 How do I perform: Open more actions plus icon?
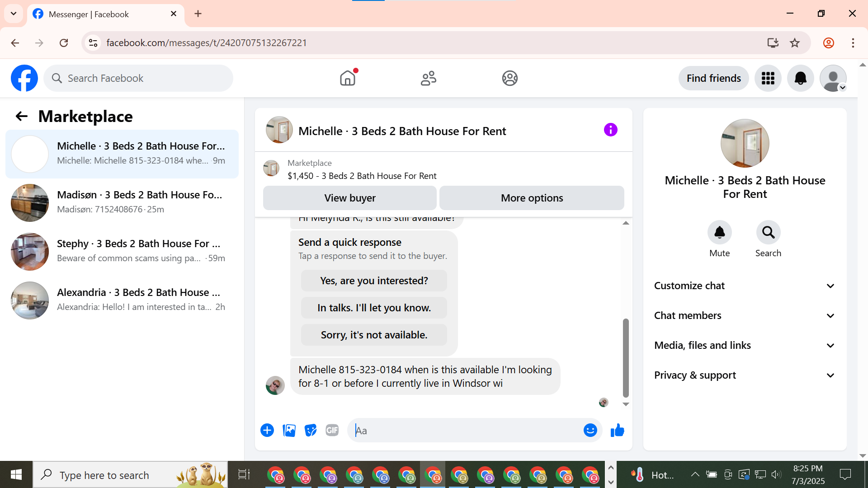tap(267, 431)
